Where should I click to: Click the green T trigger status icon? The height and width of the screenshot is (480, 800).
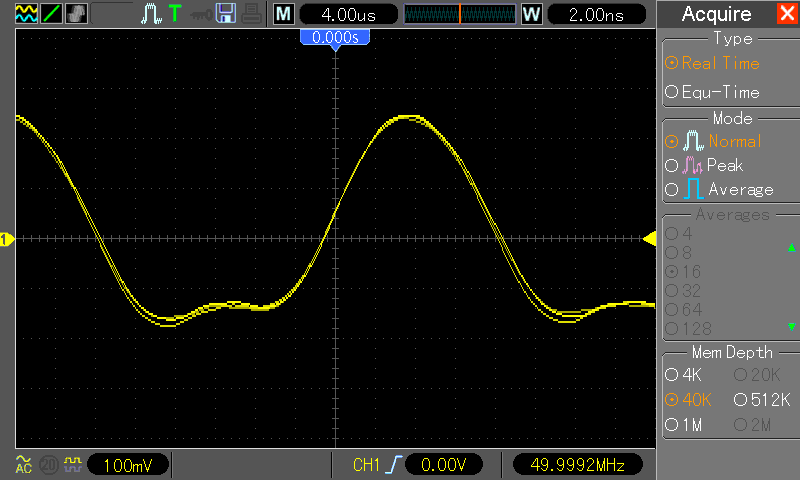(x=175, y=14)
